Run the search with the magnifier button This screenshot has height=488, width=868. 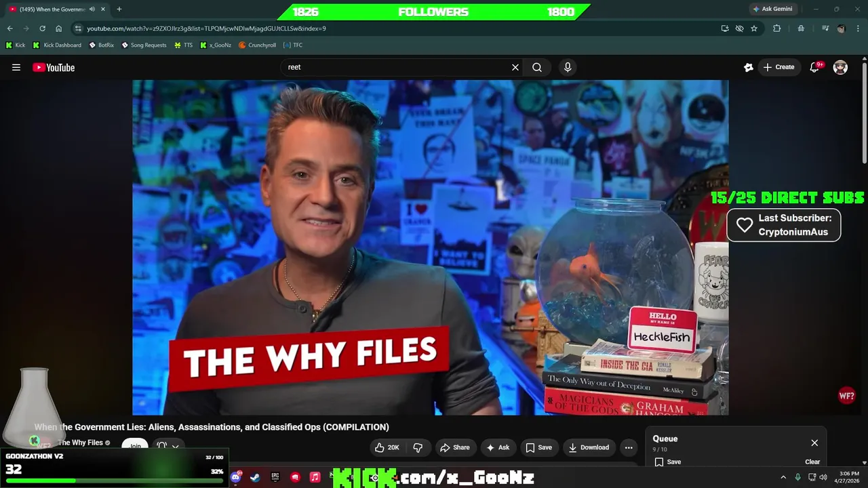(537, 67)
